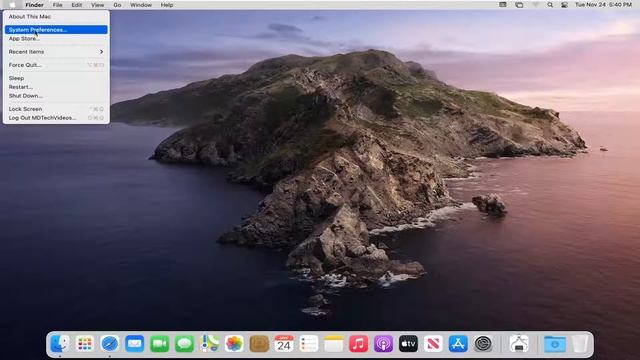
Task: Launch the Music app in dock
Action: [358, 344]
